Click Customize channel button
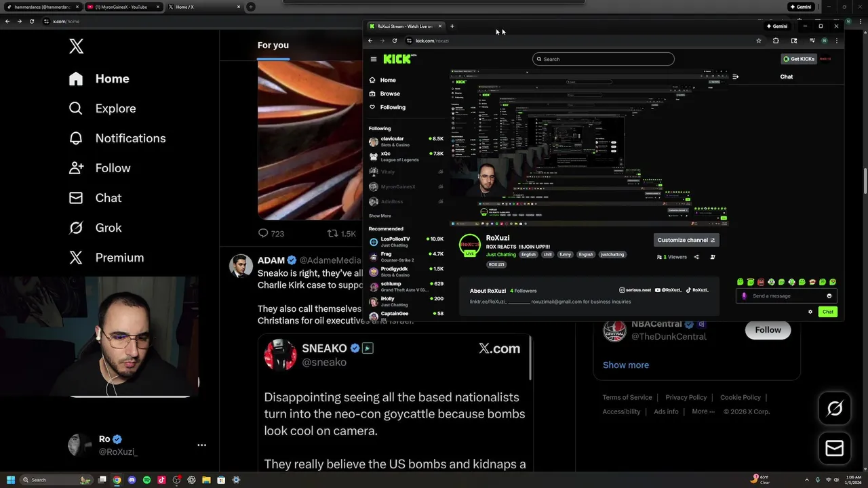Viewport: 868px width, 488px height. click(x=686, y=240)
